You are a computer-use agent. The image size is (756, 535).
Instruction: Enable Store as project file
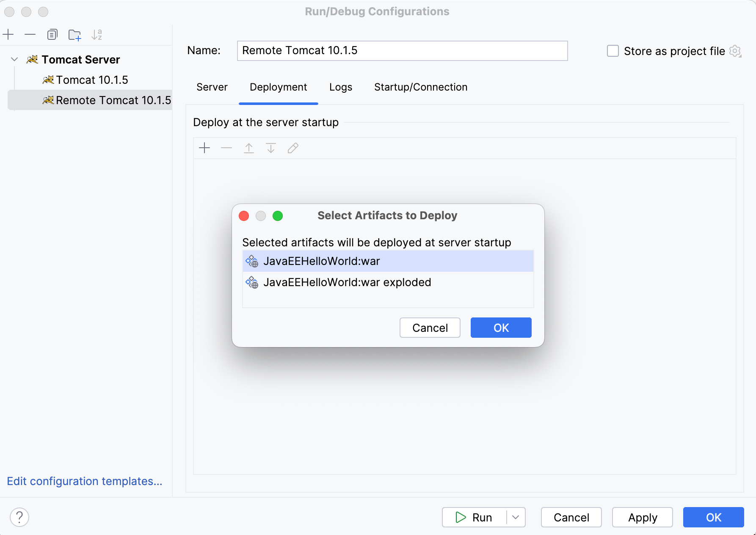click(x=613, y=51)
